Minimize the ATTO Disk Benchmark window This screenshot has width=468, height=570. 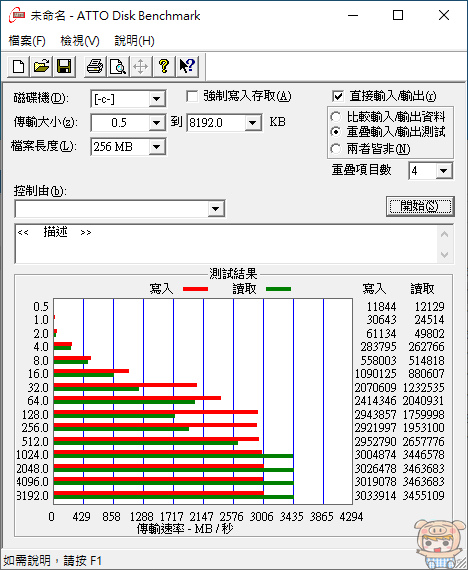[353, 15]
